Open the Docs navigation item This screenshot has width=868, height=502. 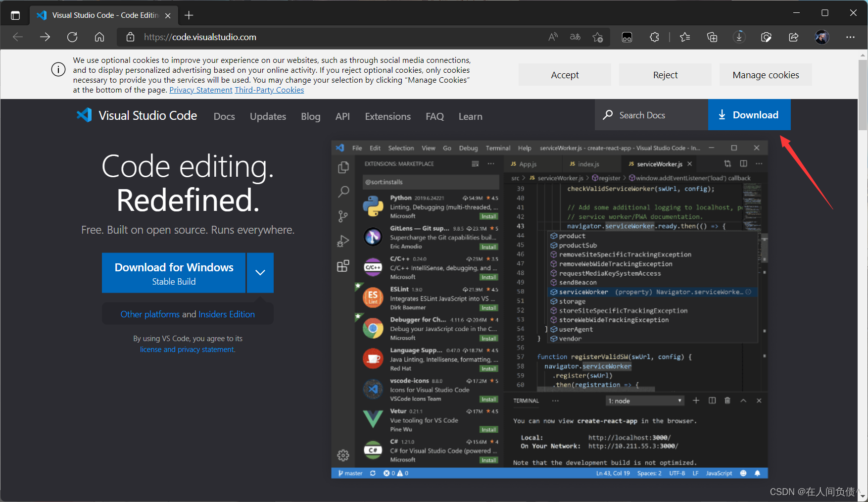coord(224,116)
